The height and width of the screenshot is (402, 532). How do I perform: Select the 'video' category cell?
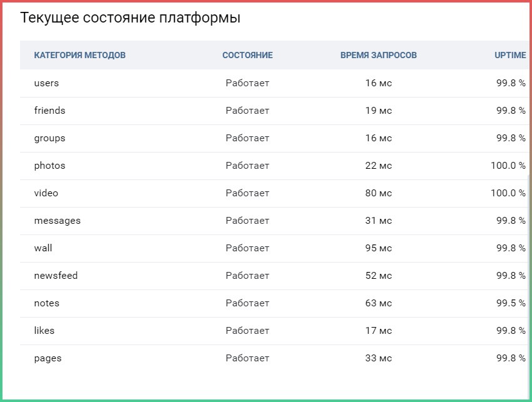point(46,193)
